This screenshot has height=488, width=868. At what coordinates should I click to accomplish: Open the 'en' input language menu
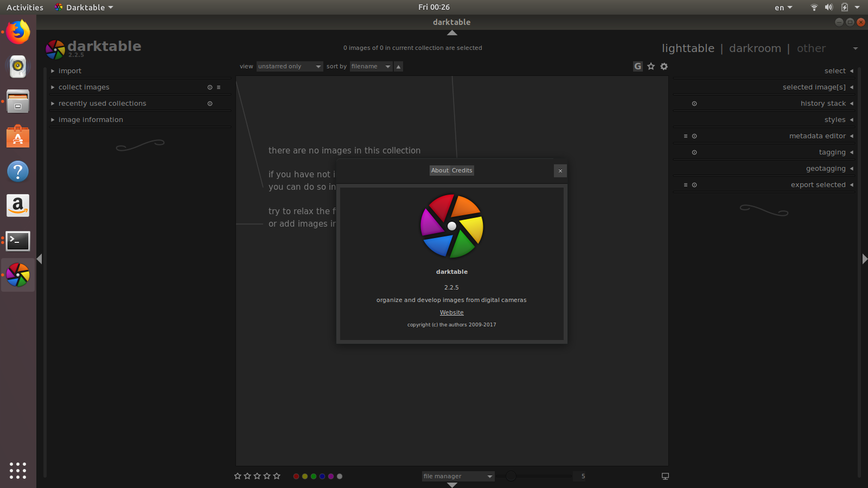click(x=783, y=8)
